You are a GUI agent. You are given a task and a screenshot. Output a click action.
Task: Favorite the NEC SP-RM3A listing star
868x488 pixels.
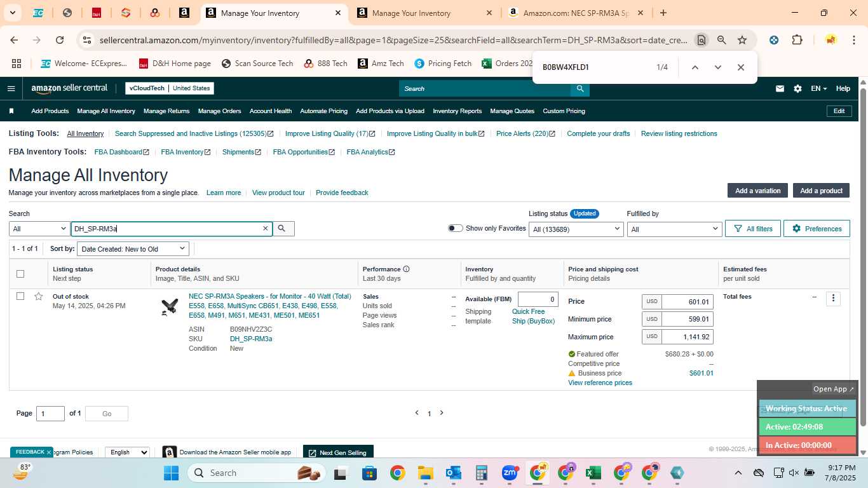pos(38,297)
